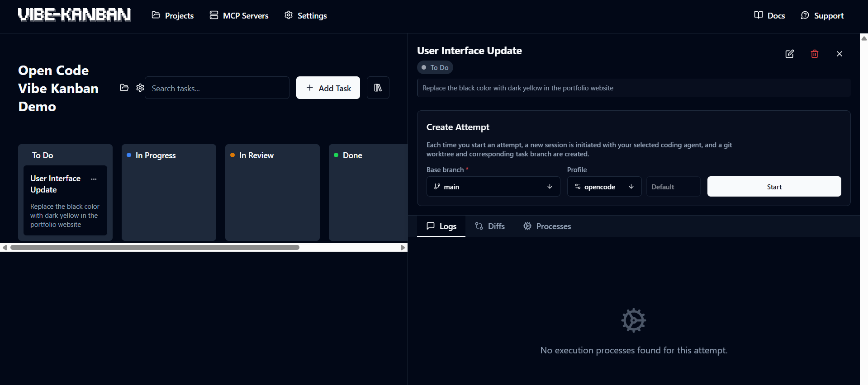Image resolution: width=868 pixels, height=385 pixels.
Task: Open the opencode profile dropdown
Action: (604, 187)
